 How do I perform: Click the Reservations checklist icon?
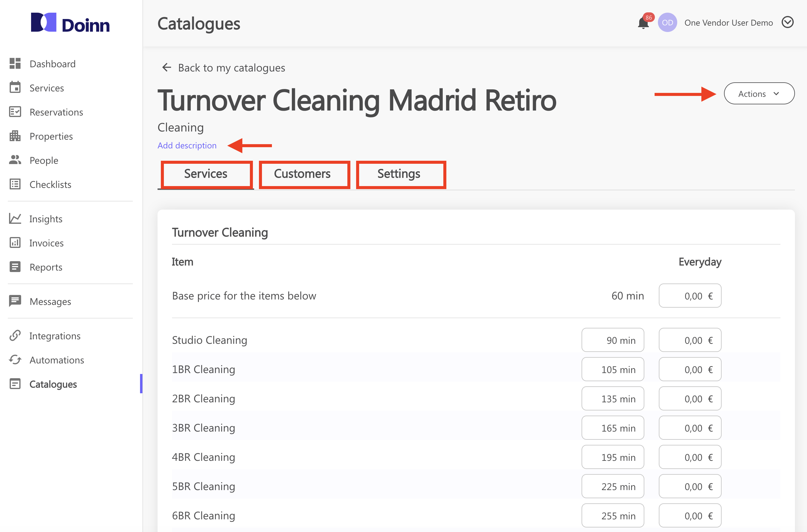point(15,112)
